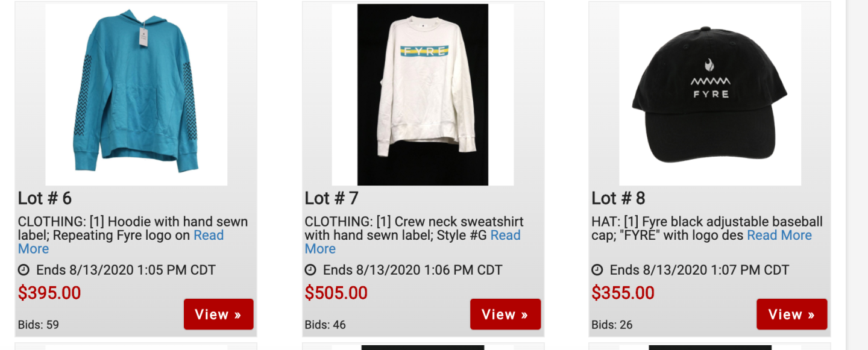Screen dimensions: 868x350
Task: Click the Lot # 8 heading
Action: pos(619,198)
